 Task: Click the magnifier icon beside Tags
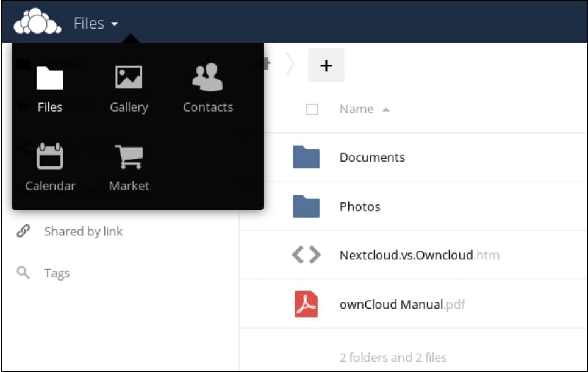tap(23, 273)
